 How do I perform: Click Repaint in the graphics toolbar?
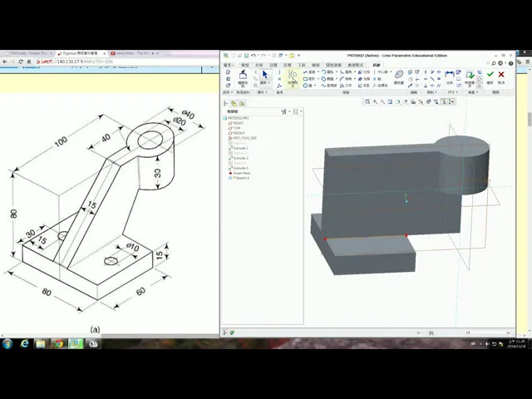pyautogui.click(x=390, y=101)
